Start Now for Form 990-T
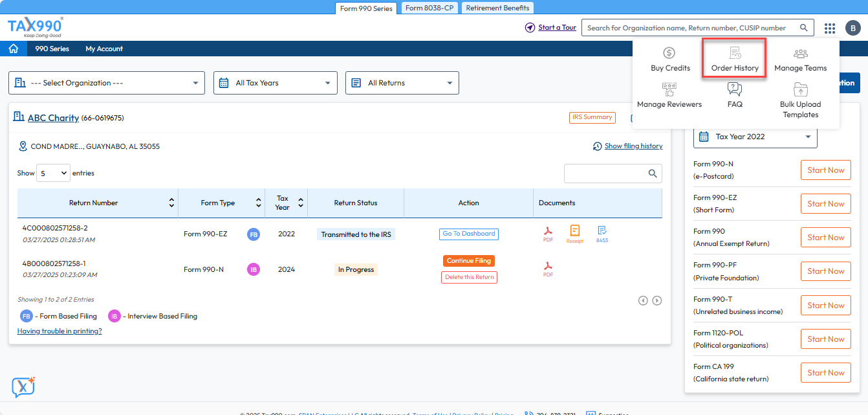 point(826,306)
